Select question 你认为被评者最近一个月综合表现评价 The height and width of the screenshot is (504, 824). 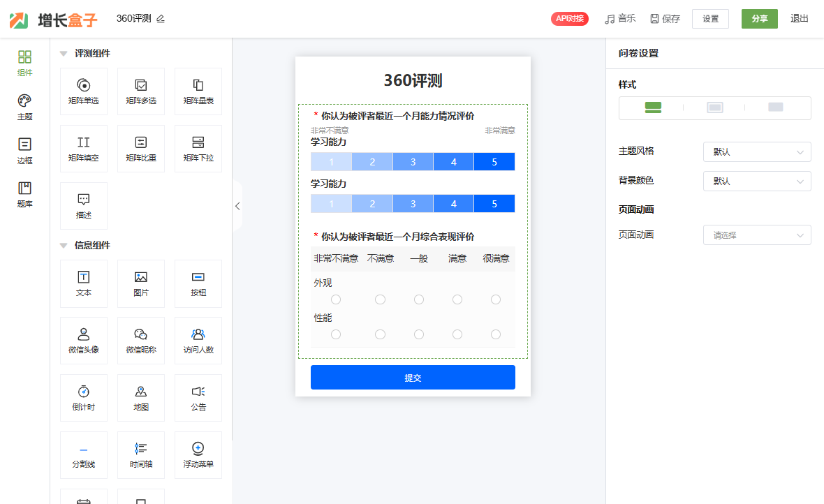[398, 237]
